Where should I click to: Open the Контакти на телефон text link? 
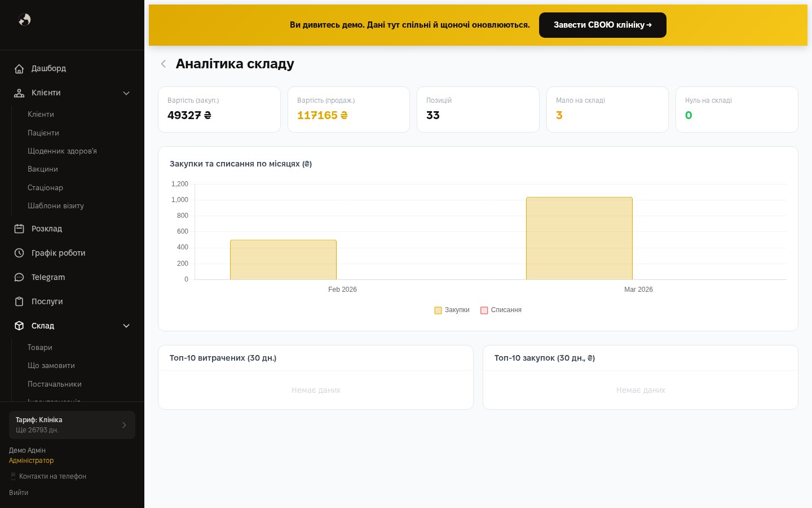tap(52, 476)
